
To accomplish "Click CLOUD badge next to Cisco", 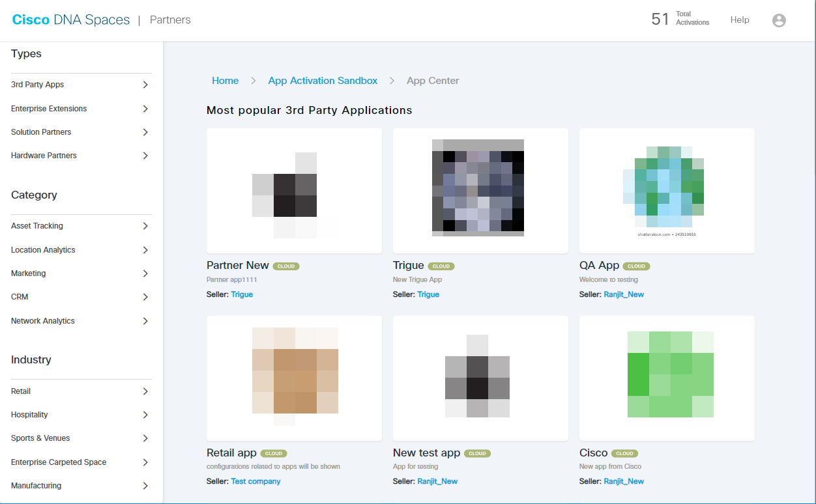I will coord(624,454).
